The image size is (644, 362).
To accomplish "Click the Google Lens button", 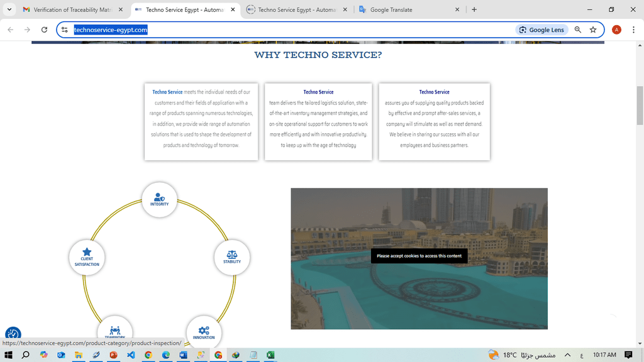I will (541, 30).
